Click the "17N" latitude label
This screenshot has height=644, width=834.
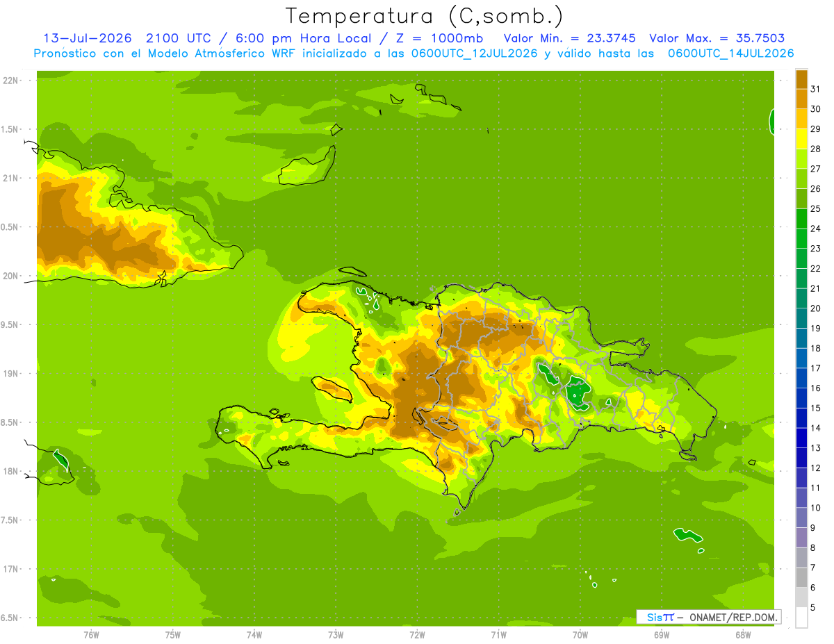point(11,569)
